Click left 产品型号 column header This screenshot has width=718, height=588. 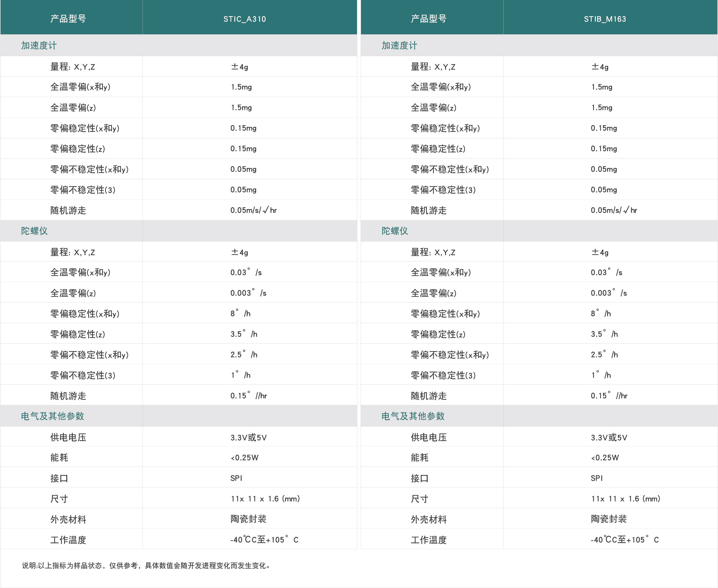(x=68, y=19)
